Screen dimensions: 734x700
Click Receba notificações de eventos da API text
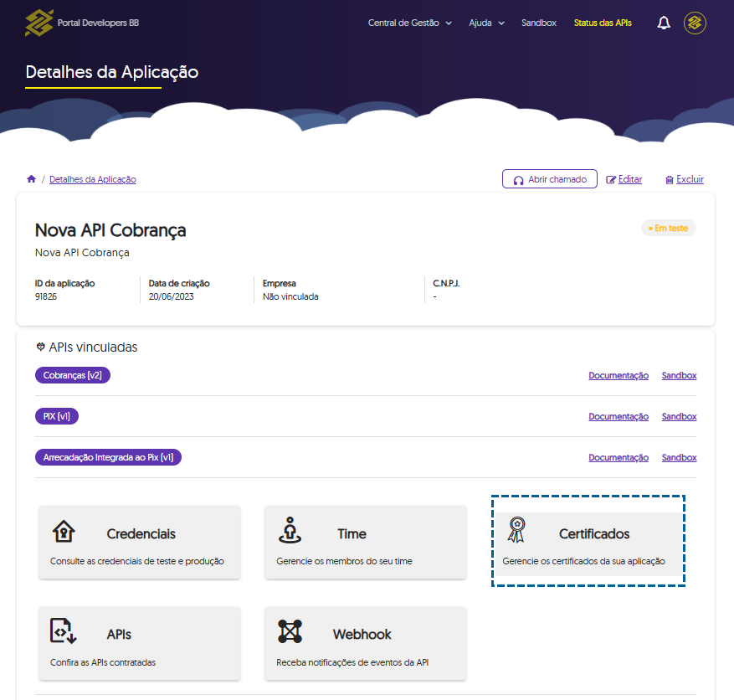352,662
